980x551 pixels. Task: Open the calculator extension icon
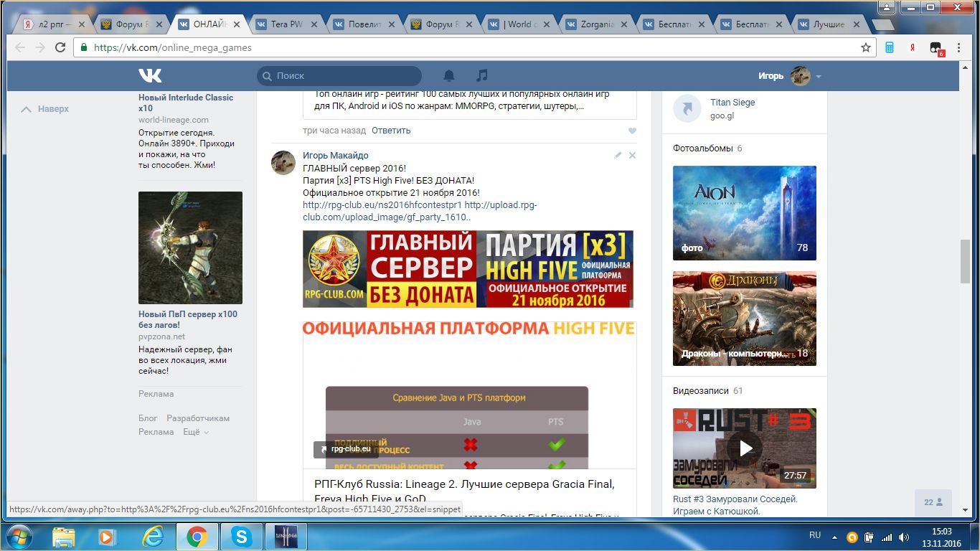point(890,47)
